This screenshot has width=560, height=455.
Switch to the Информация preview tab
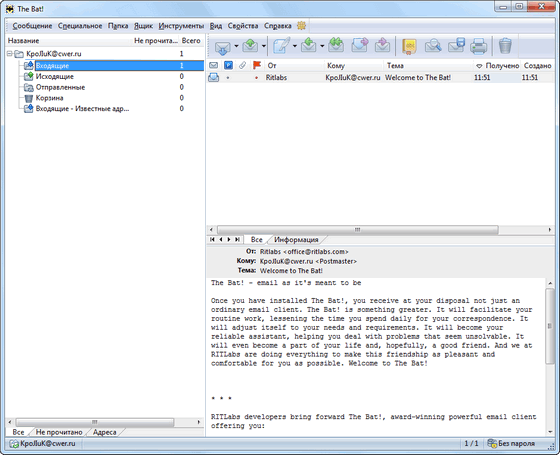296,240
